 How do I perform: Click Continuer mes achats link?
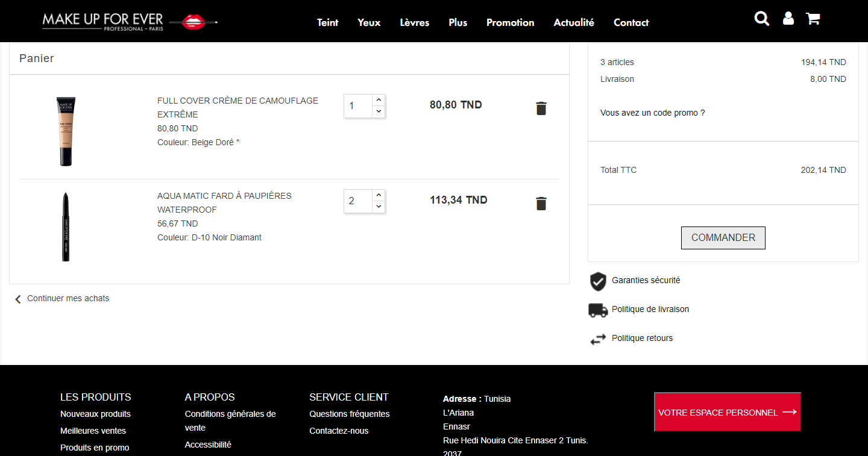click(68, 299)
